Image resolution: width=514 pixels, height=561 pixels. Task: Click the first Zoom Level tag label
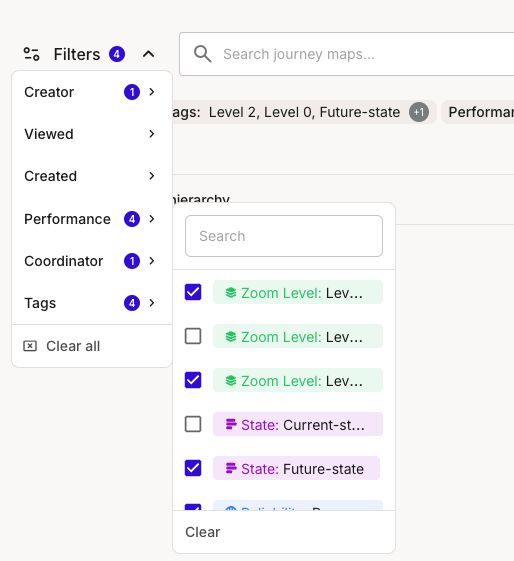pos(298,292)
